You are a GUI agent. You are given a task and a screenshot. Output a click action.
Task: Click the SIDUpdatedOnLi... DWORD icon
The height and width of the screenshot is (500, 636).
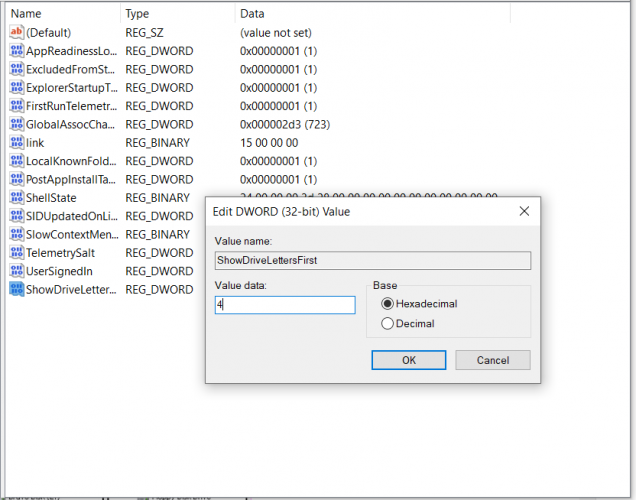17,216
